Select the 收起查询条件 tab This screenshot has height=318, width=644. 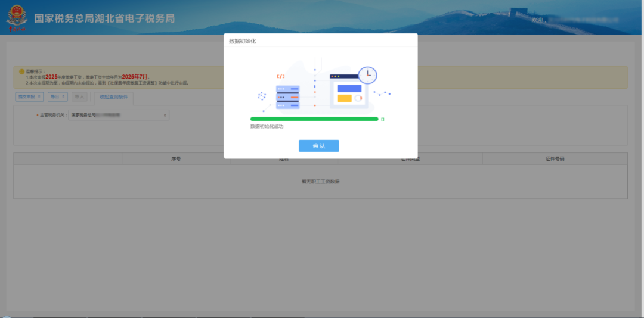tap(113, 96)
